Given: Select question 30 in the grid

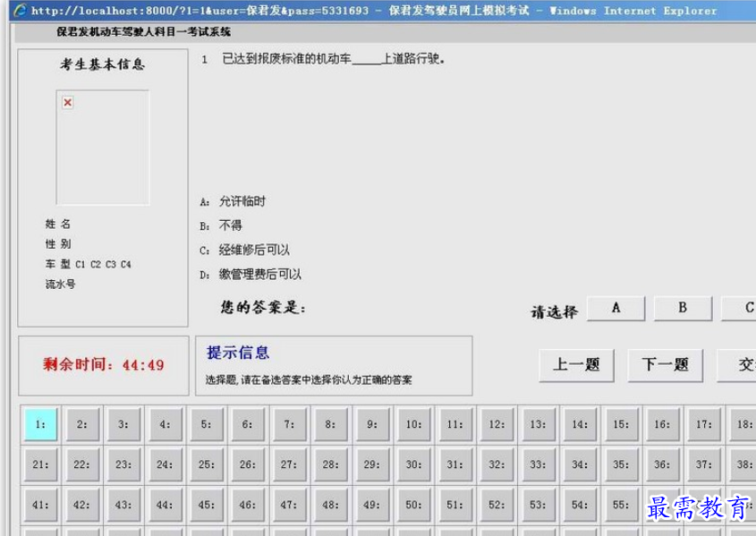Looking at the screenshot, I should (413, 464).
